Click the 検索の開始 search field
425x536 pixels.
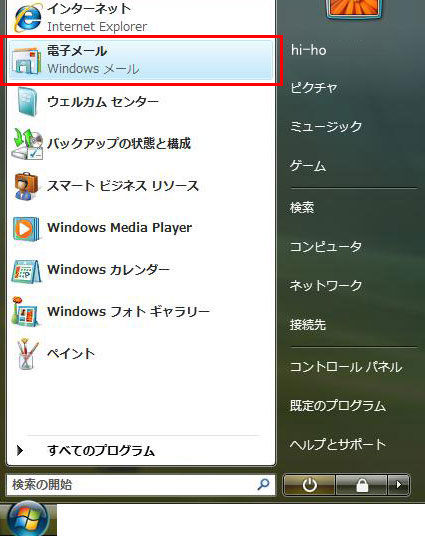141,484
